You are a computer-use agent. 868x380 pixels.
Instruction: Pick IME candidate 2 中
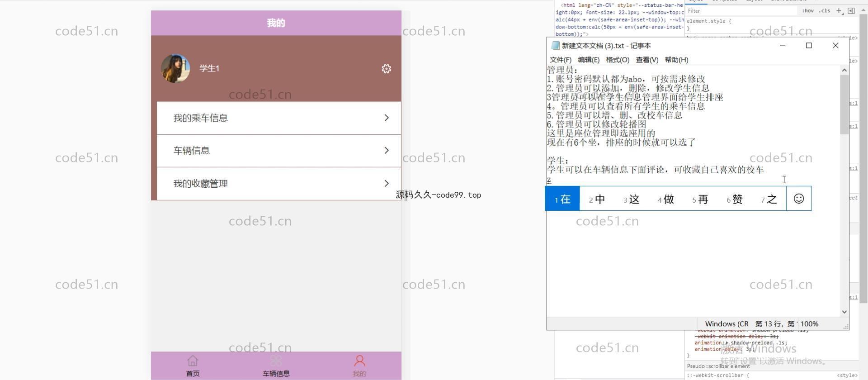click(597, 199)
